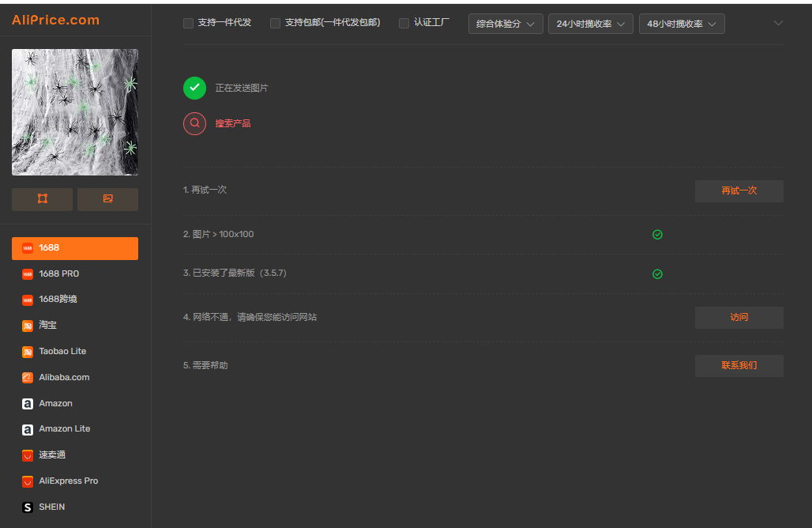Check the 支持包邮(一件代发包邮) option
Image resolution: width=812 pixels, height=528 pixels.
click(x=275, y=23)
